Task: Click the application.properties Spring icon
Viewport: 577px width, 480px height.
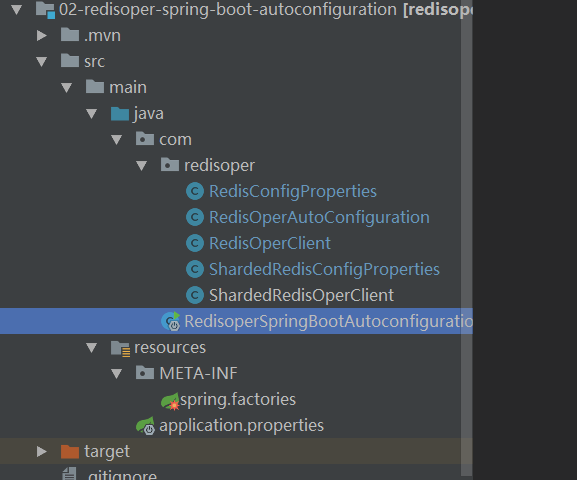Action: (x=146, y=426)
